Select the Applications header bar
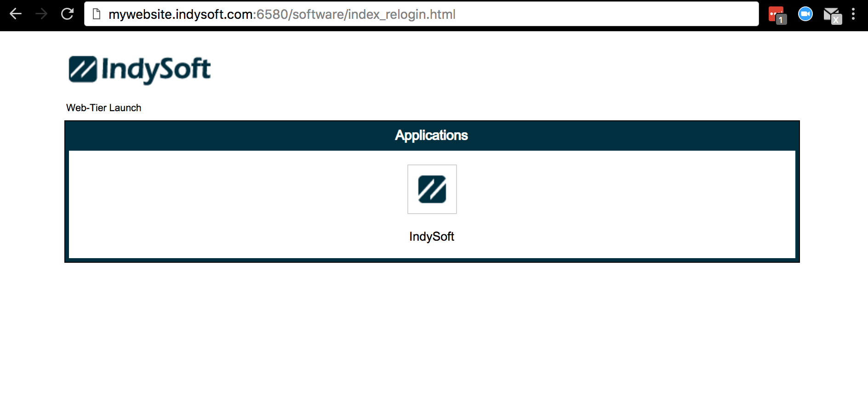The height and width of the screenshot is (407, 868). tap(431, 136)
